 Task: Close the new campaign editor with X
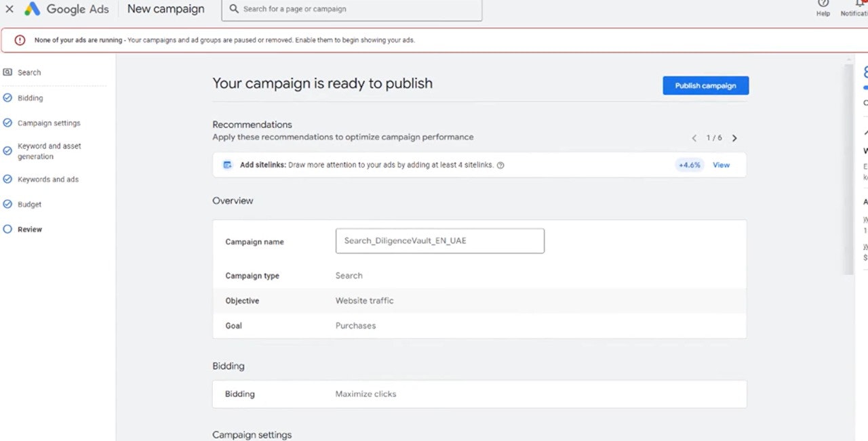pyautogui.click(x=9, y=9)
